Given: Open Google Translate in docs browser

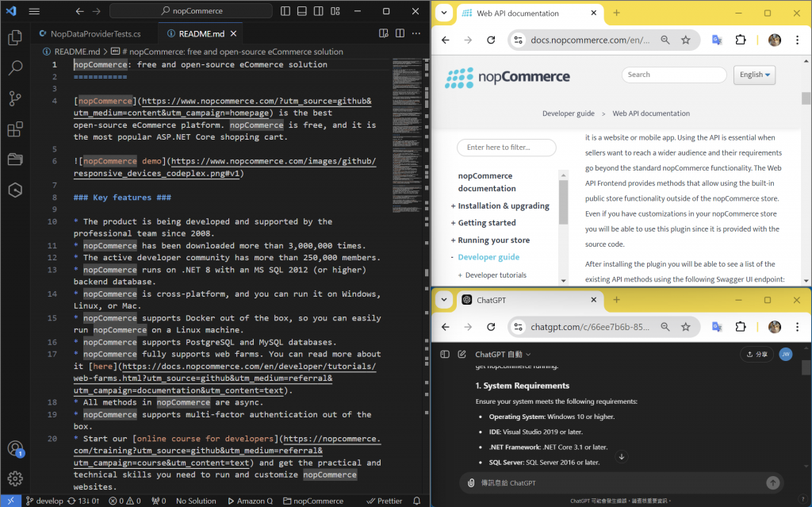Looking at the screenshot, I should tap(717, 40).
